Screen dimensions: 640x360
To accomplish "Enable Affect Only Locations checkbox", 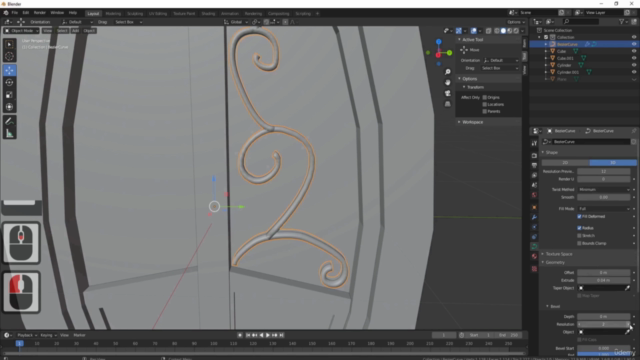I will (x=484, y=104).
